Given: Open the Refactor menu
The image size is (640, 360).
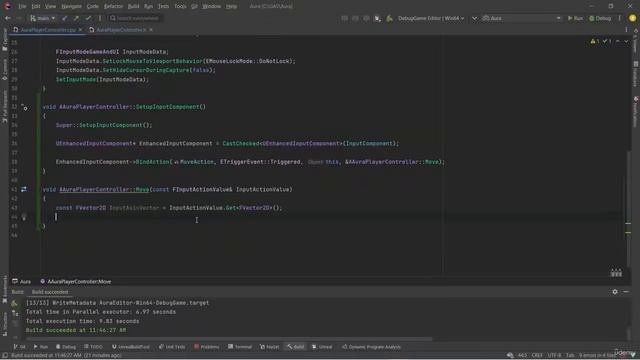Looking at the screenshot, I should point(113,6).
